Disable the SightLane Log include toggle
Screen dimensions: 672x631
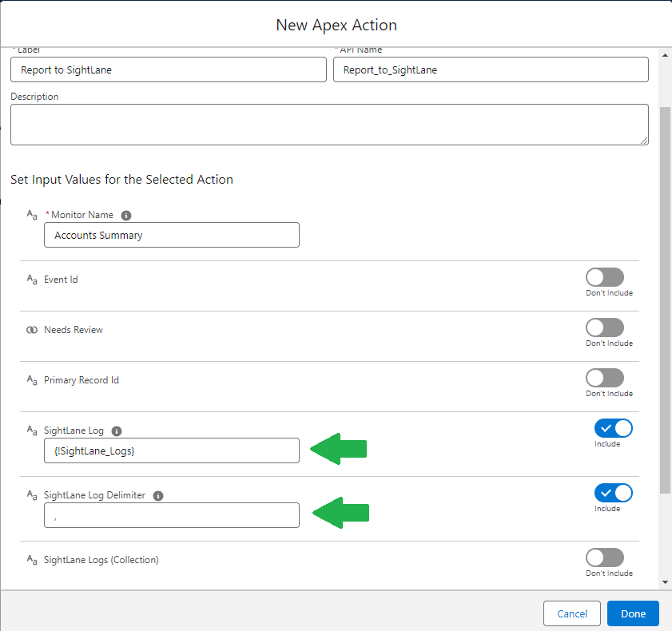(x=614, y=428)
